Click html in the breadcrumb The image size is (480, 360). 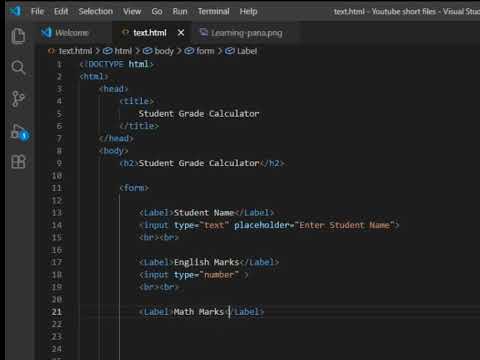(123, 51)
